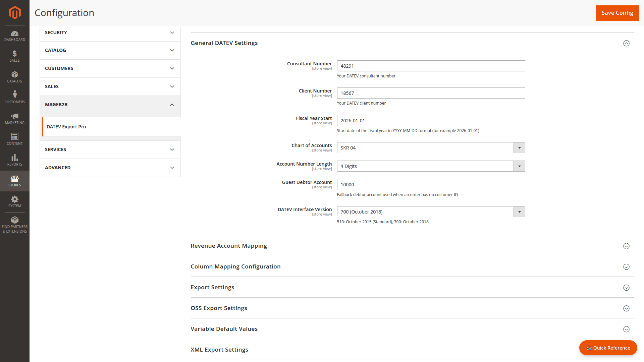Expand Export Settings circle arrow
This screenshot has height=362, width=644.
click(x=626, y=288)
